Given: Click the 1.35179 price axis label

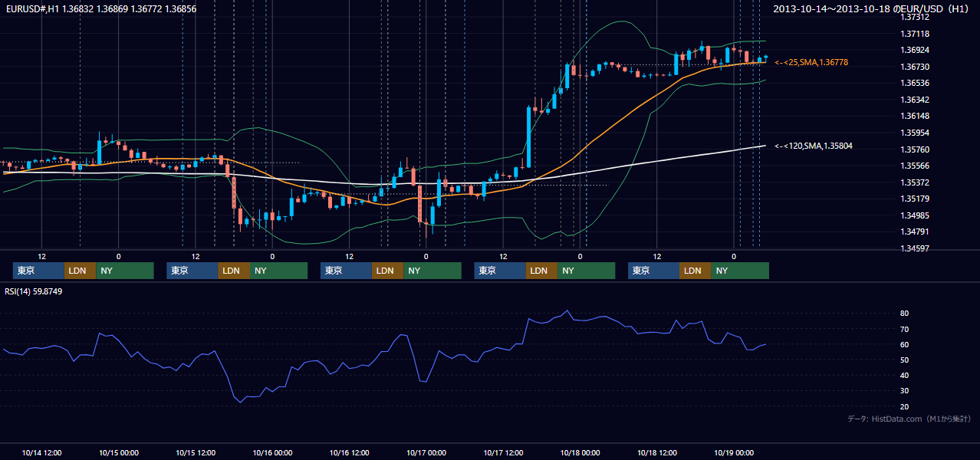Looking at the screenshot, I should click(915, 199).
